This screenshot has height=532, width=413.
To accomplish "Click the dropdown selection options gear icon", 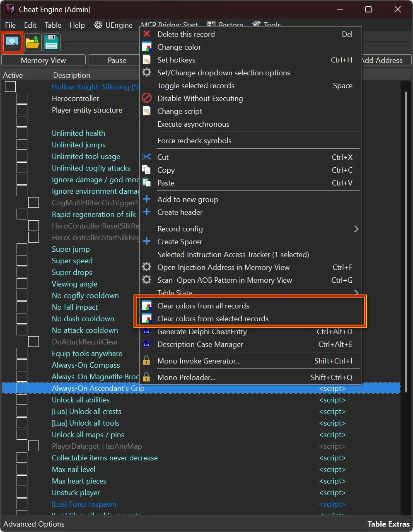I will (x=147, y=72).
